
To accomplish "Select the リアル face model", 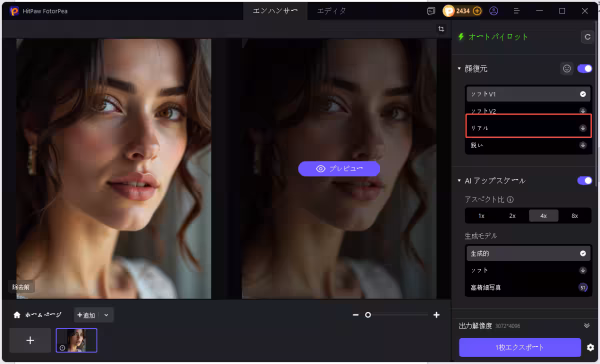I will coord(528,128).
